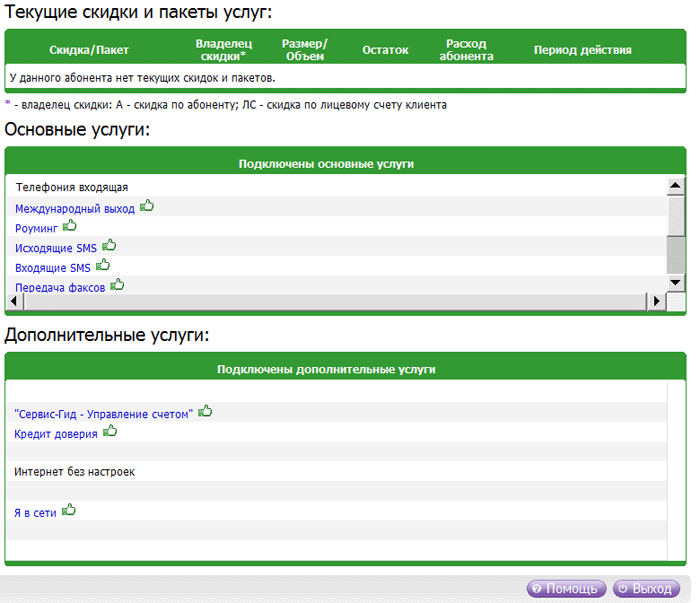Image resolution: width=700 pixels, height=603 pixels.
Task: Click thumbs-up icon beside Исходящие SMS
Action: click(109, 245)
